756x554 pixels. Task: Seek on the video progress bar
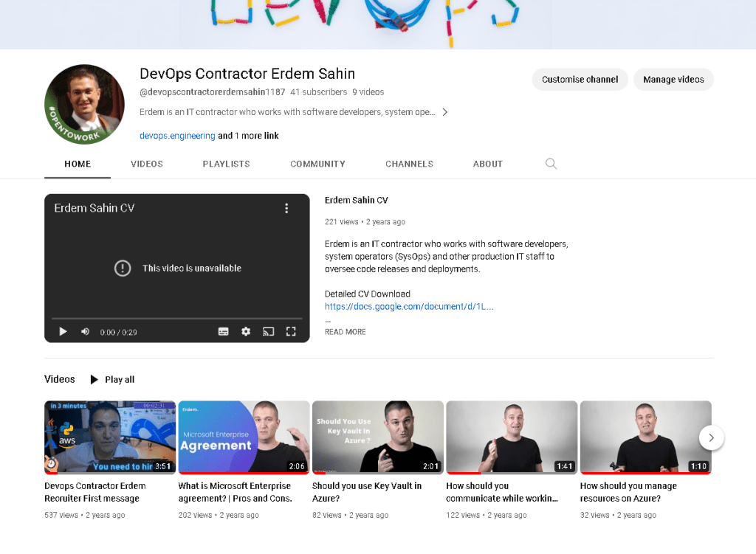tap(177, 319)
